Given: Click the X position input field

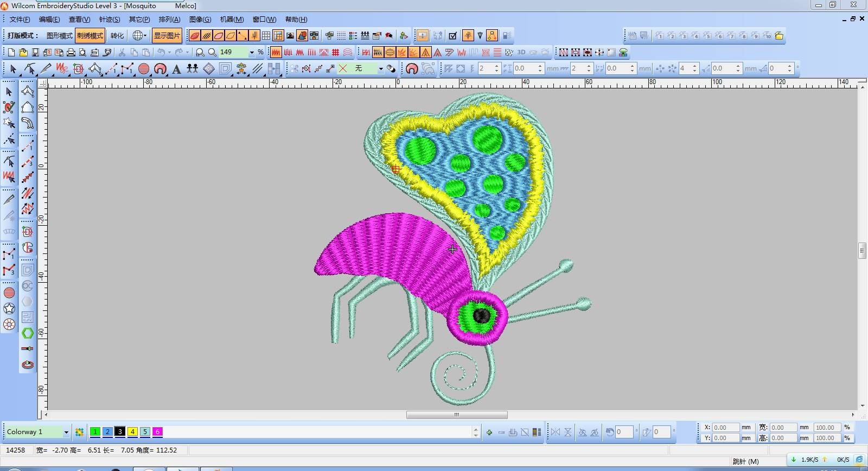Looking at the screenshot, I should (x=725, y=428).
